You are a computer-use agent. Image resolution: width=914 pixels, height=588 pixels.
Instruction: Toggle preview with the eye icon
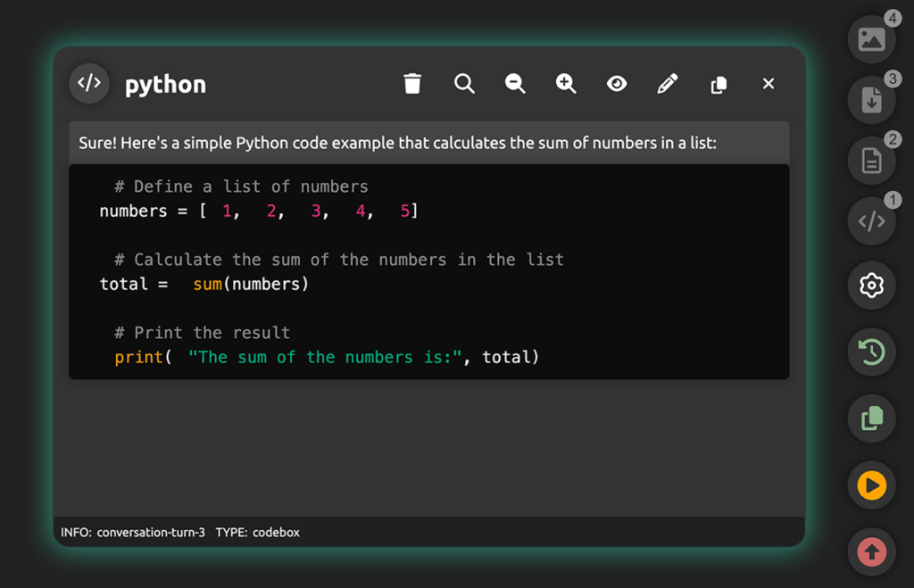click(617, 84)
